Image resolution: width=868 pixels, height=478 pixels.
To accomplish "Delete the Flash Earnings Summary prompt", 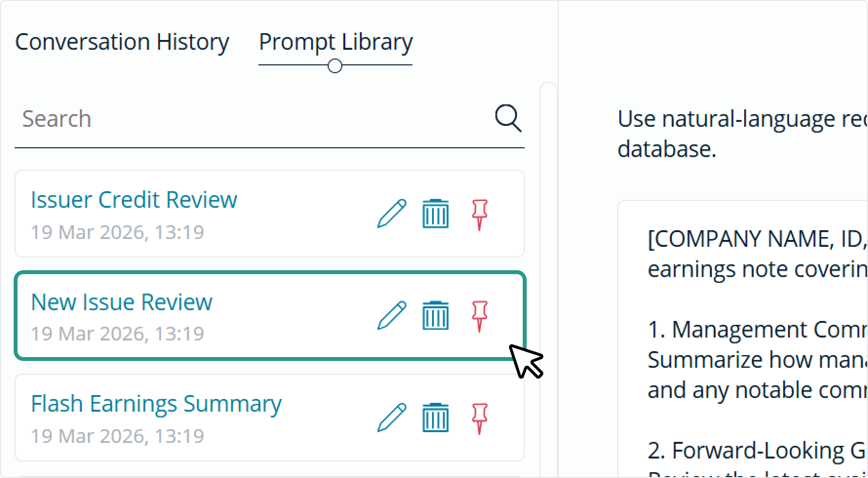I will click(x=435, y=418).
